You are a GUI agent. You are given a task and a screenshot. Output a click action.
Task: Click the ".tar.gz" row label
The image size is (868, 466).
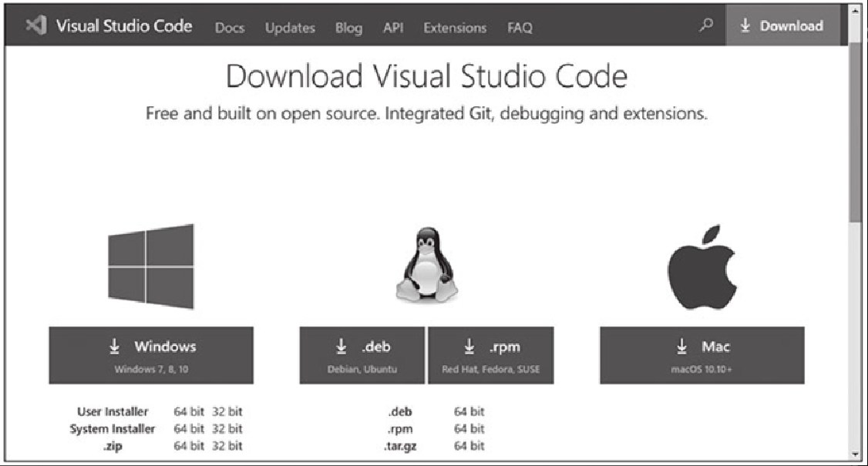pyautogui.click(x=400, y=446)
